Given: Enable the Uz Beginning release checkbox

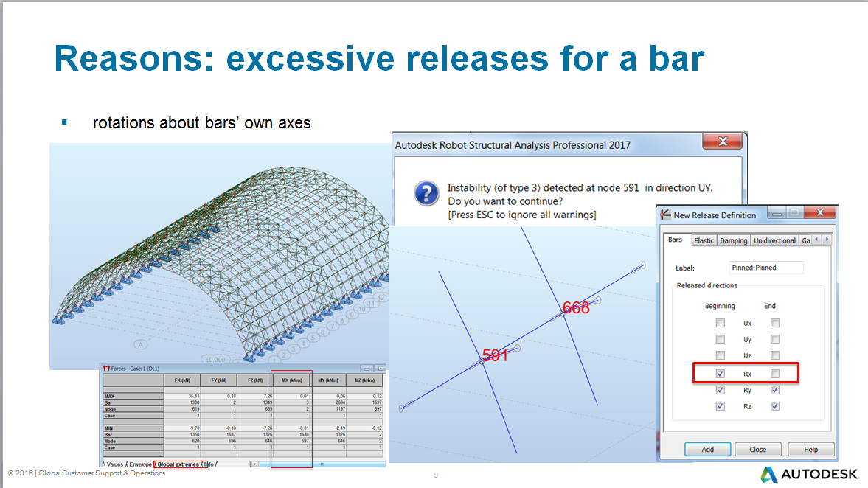Looking at the screenshot, I should [x=720, y=355].
